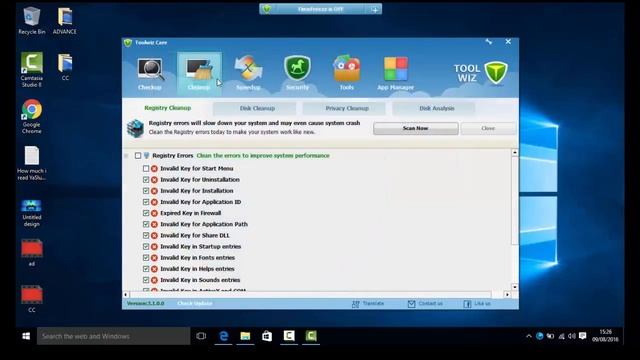
Task: Uncheck Invalid Key for Share DLL
Action: point(146,235)
